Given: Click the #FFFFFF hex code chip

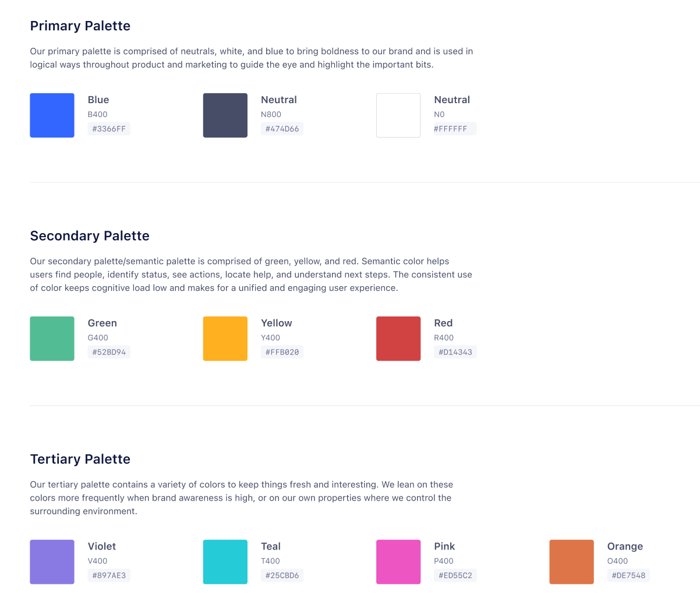Looking at the screenshot, I should pyautogui.click(x=455, y=129).
